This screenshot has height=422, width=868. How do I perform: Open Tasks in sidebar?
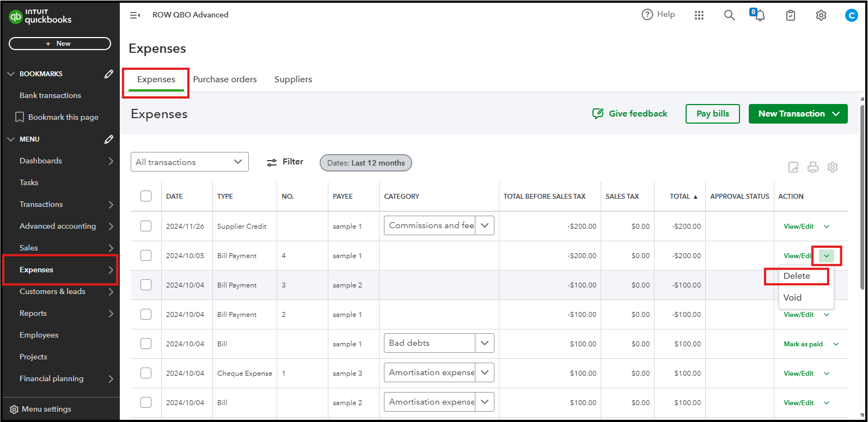click(29, 182)
